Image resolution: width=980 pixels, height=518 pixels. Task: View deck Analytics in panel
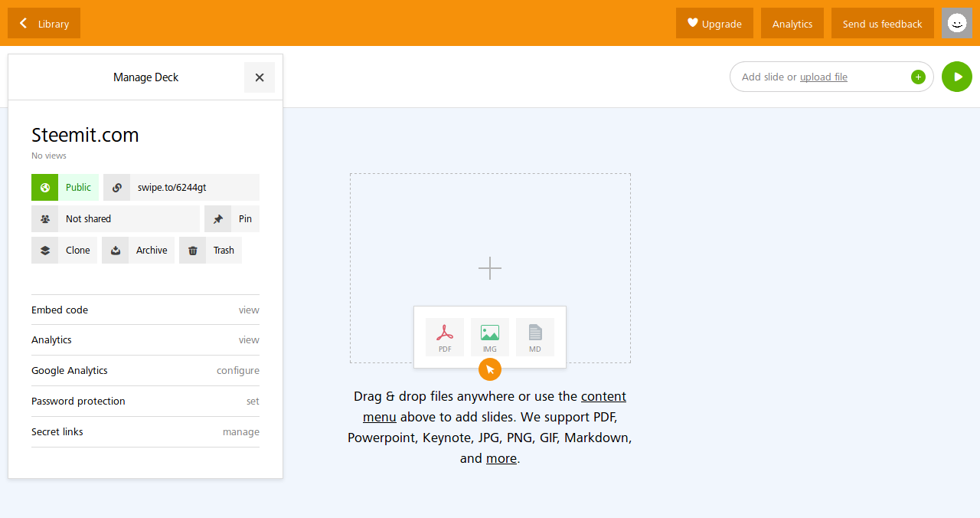(249, 340)
